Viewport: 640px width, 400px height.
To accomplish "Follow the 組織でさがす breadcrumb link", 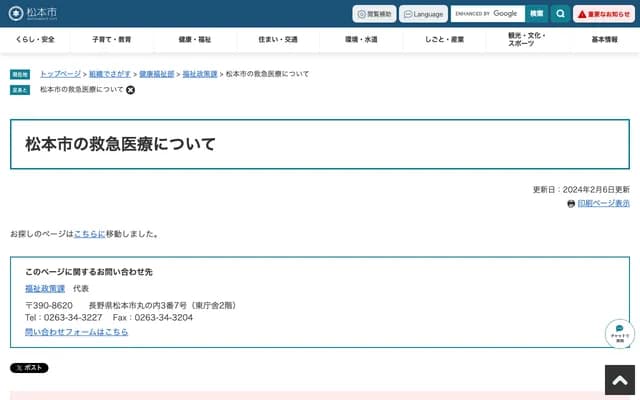I will [110, 74].
